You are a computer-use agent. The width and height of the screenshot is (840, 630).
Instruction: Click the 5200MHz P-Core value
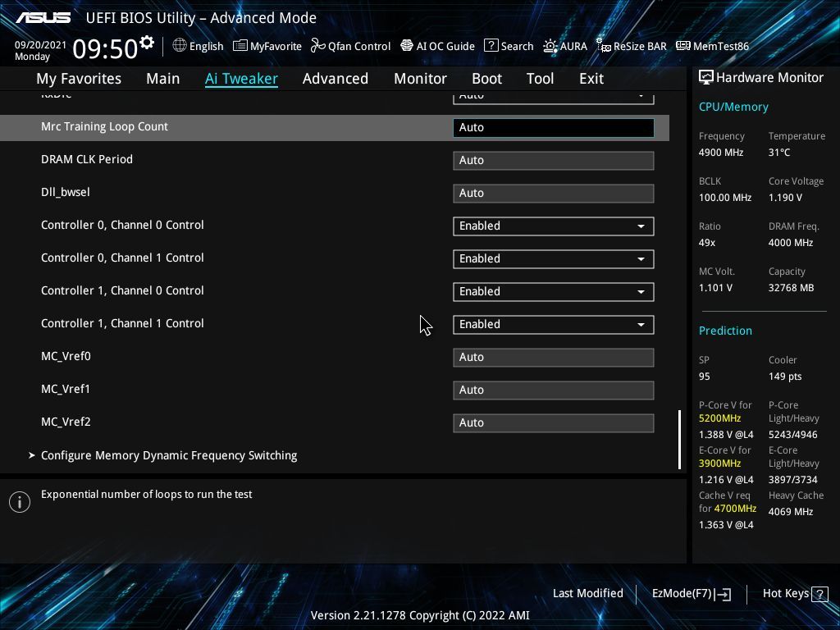tap(720, 418)
